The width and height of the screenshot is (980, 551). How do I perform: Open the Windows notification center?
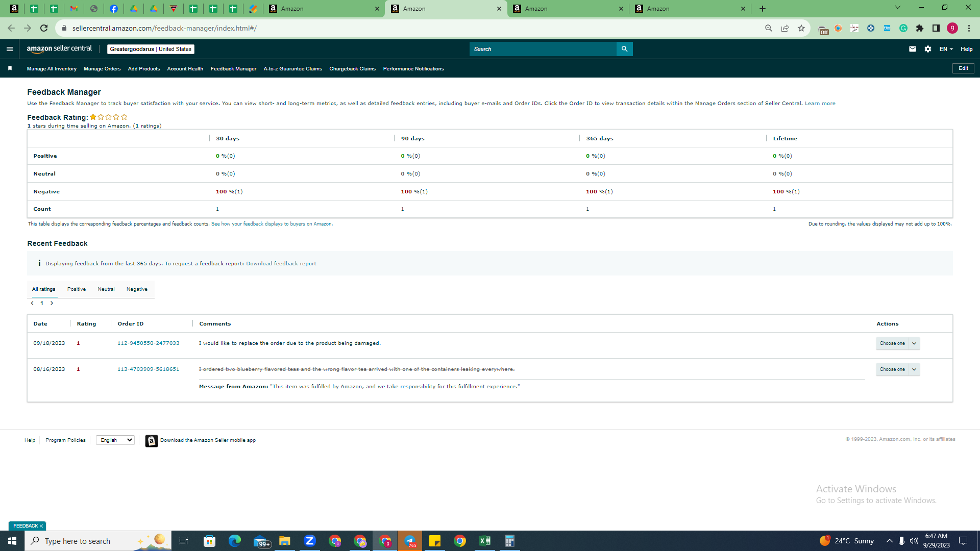coord(963,541)
